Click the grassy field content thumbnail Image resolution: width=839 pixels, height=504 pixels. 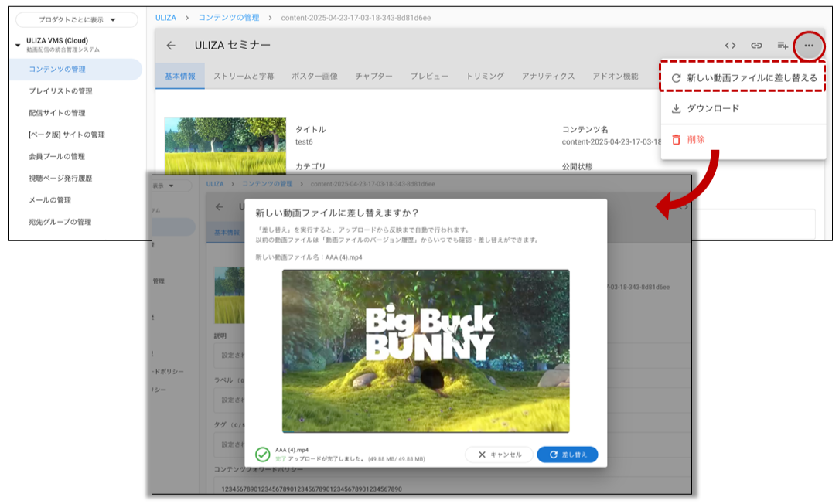tap(225, 145)
